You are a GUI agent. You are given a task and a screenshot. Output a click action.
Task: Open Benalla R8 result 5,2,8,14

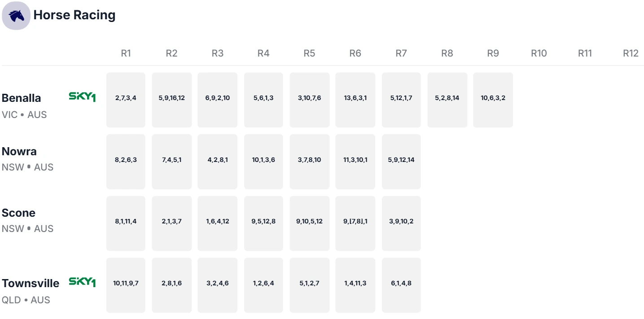click(x=447, y=100)
